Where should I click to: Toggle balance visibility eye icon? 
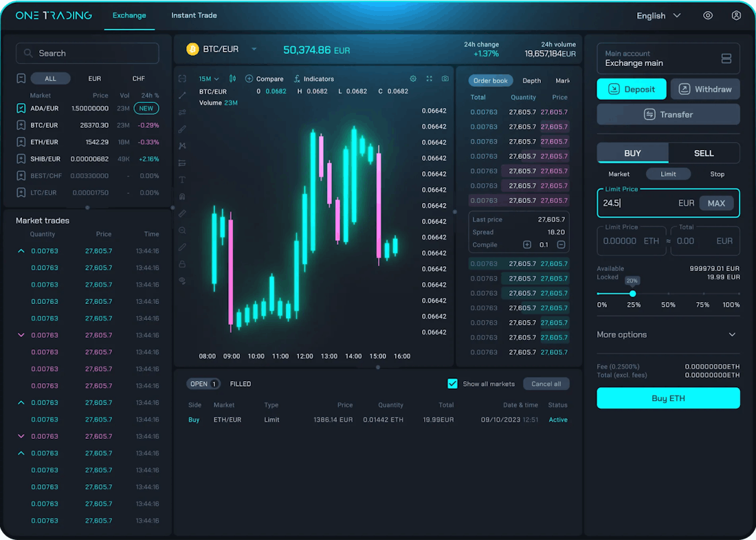[708, 15]
